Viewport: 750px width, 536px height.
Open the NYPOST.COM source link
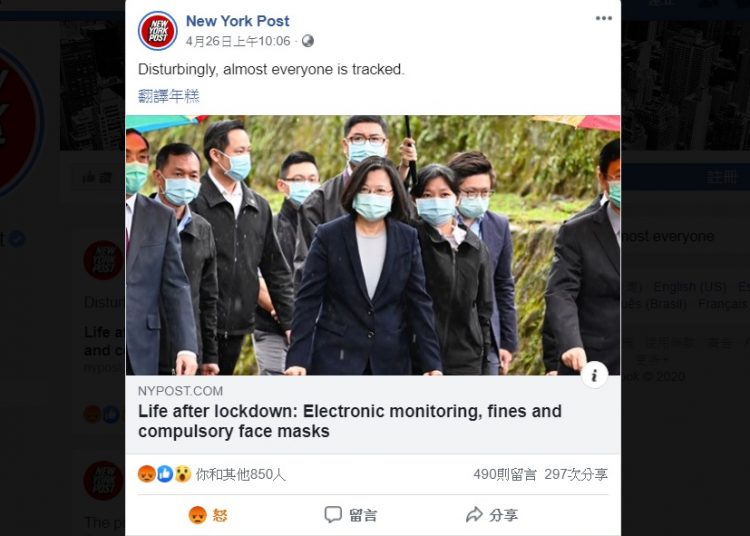[x=180, y=391]
